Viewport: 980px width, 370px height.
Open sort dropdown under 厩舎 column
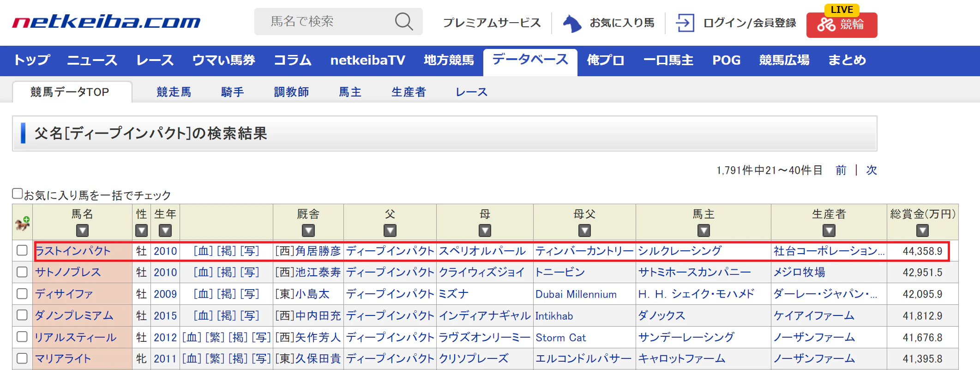click(308, 230)
